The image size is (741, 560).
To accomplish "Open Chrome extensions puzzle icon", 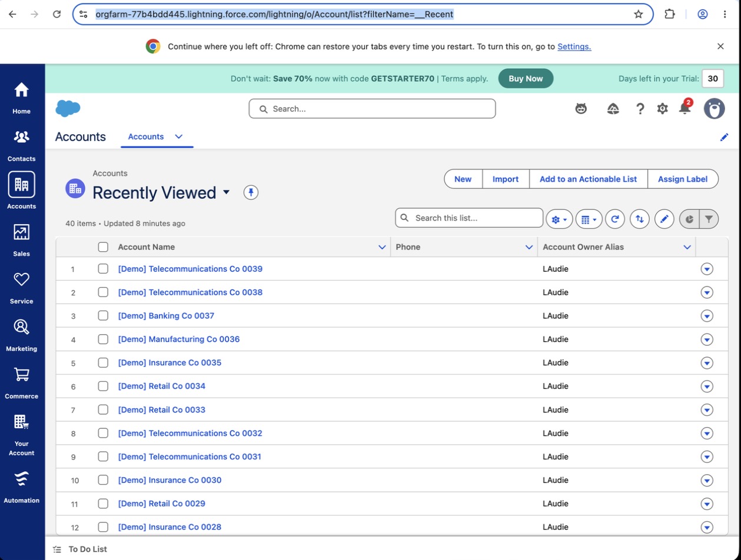I will 670,14.
